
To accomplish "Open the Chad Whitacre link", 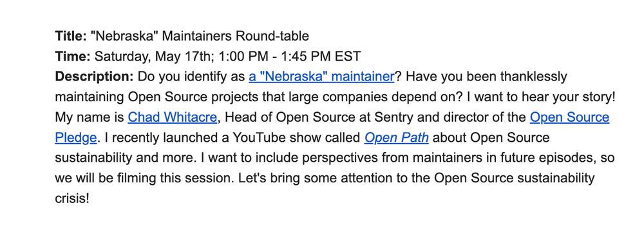I will click(172, 117).
